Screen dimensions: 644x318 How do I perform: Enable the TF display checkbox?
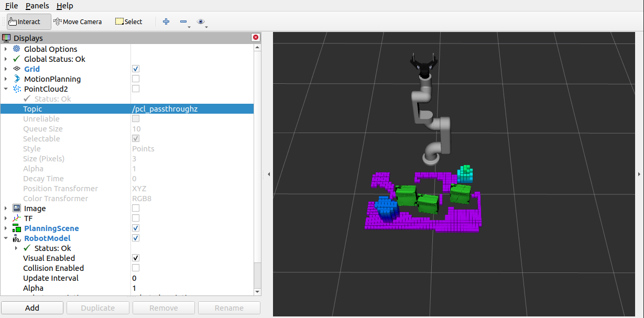[136, 218]
